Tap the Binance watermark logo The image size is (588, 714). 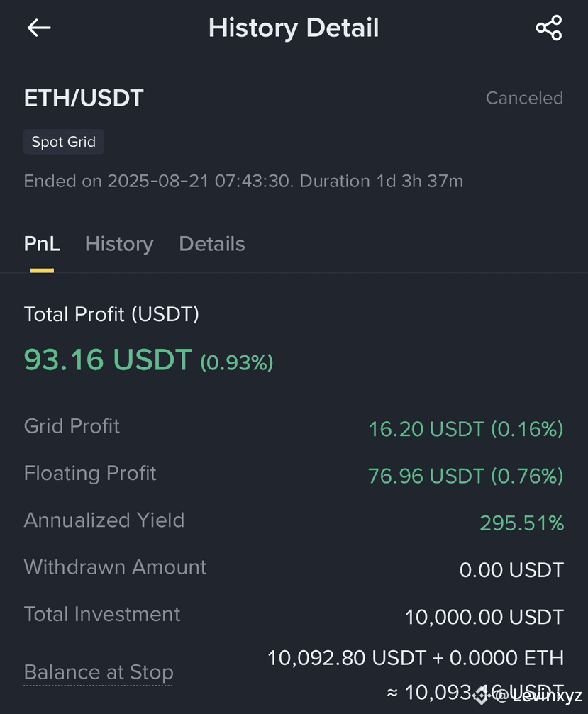(x=480, y=695)
